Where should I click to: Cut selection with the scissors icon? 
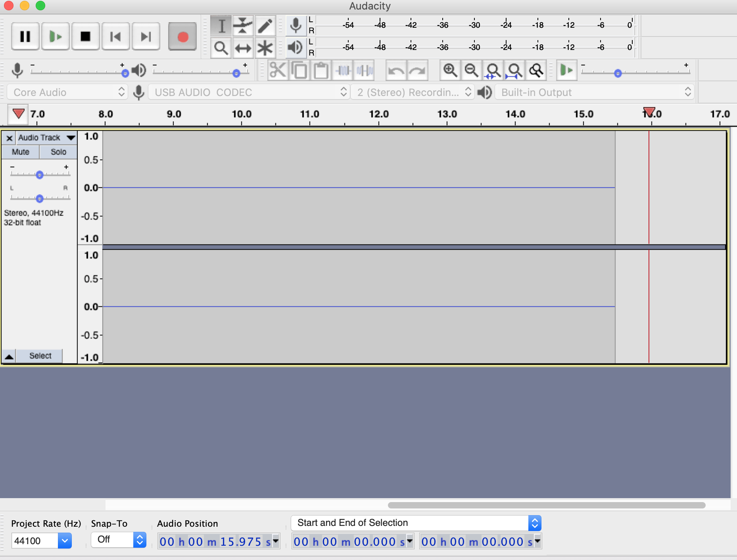(278, 71)
